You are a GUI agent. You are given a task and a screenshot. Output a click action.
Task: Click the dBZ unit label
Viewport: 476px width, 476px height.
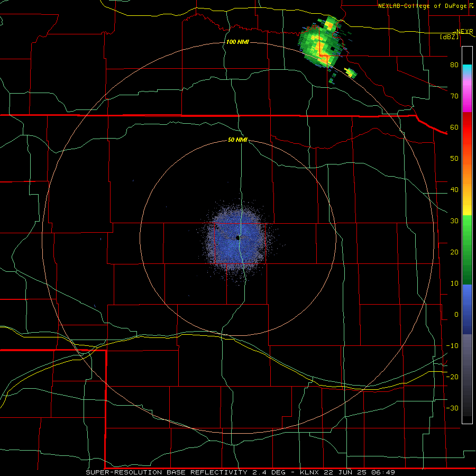pos(450,36)
